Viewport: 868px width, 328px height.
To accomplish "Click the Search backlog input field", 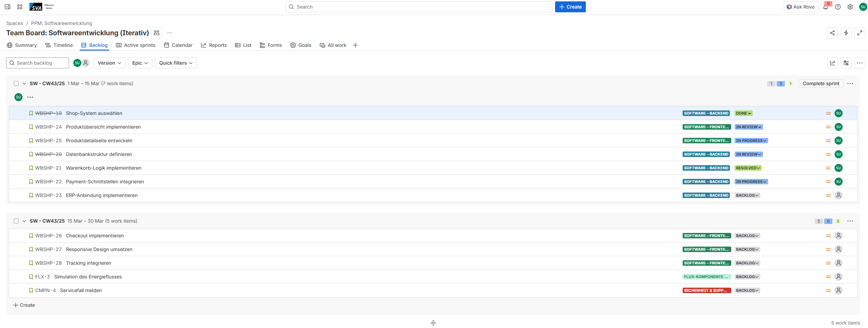I will click(38, 63).
